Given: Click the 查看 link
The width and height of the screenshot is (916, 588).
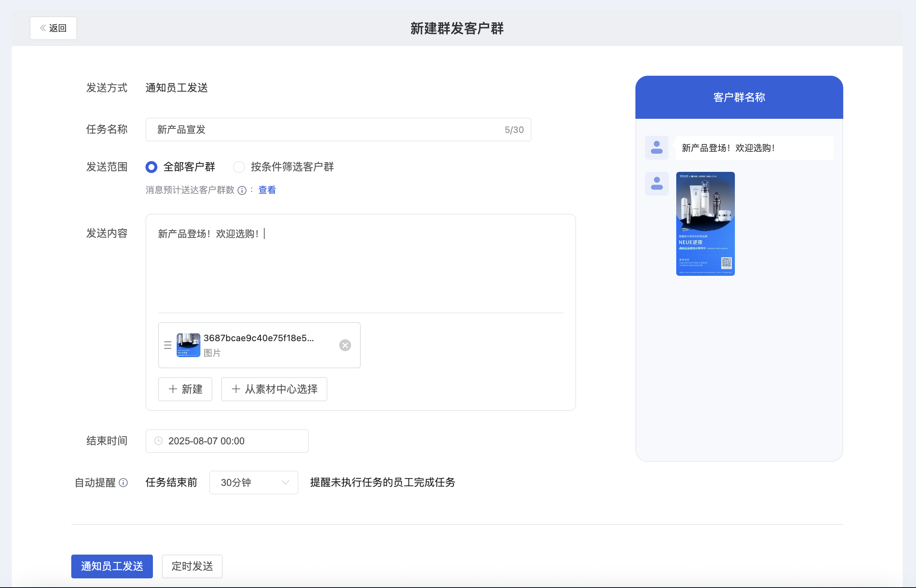Looking at the screenshot, I should 267,190.
